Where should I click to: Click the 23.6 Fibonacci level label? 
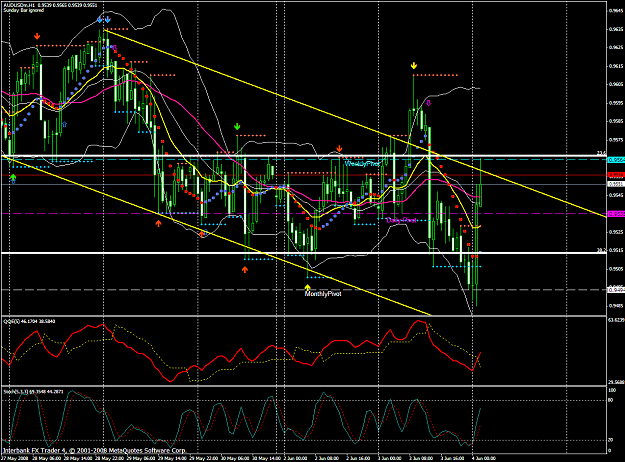point(601,153)
